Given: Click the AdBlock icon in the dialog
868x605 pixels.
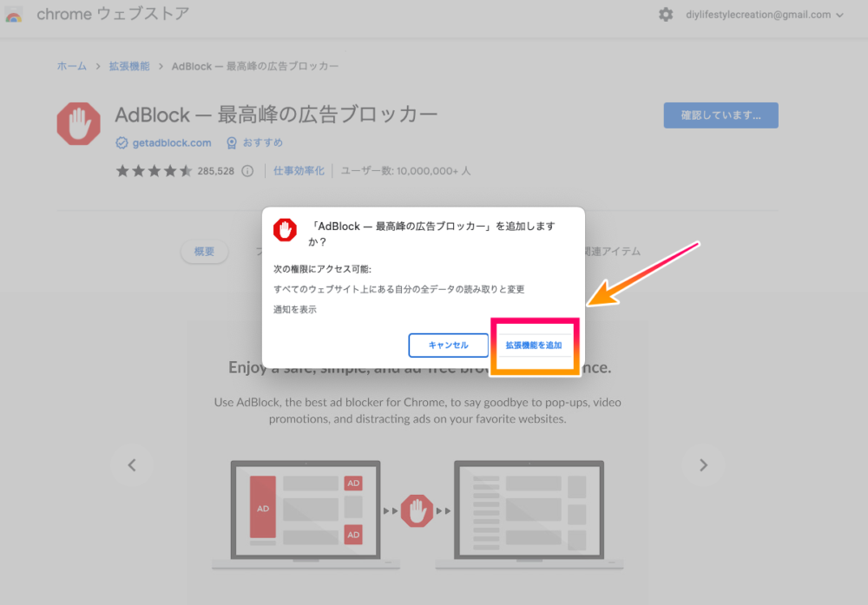Looking at the screenshot, I should 285,230.
